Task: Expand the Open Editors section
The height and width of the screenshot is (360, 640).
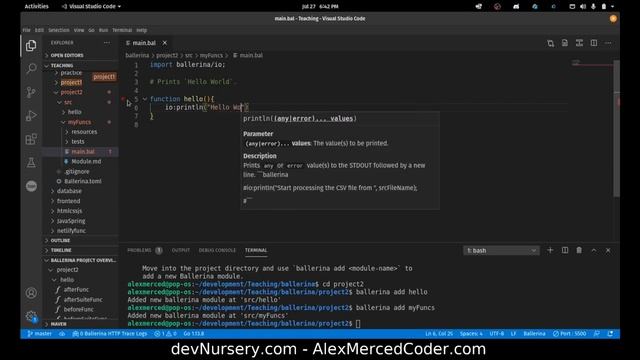Action: point(81,55)
